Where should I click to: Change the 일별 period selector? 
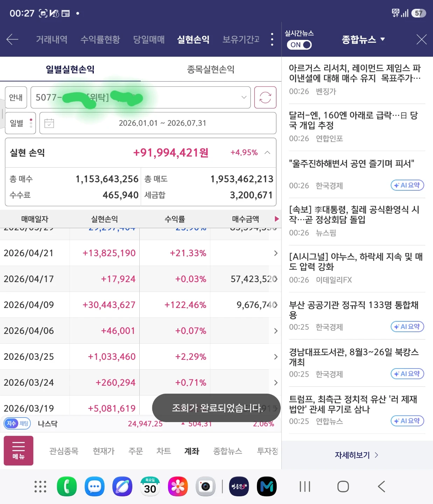click(20, 123)
